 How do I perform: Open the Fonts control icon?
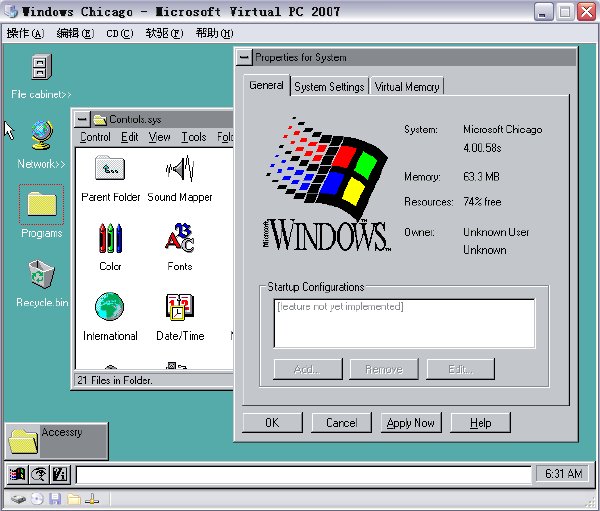[x=180, y=238]
